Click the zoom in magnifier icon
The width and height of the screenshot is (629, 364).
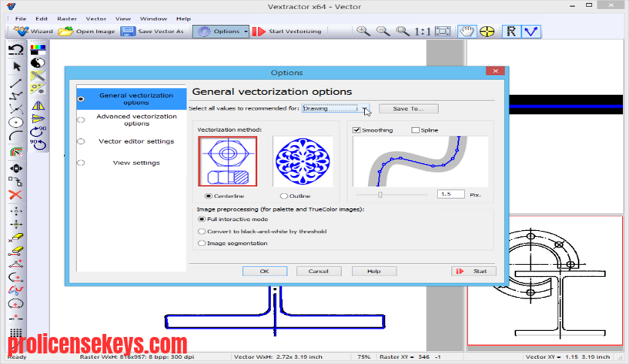(x=363, y=32)
